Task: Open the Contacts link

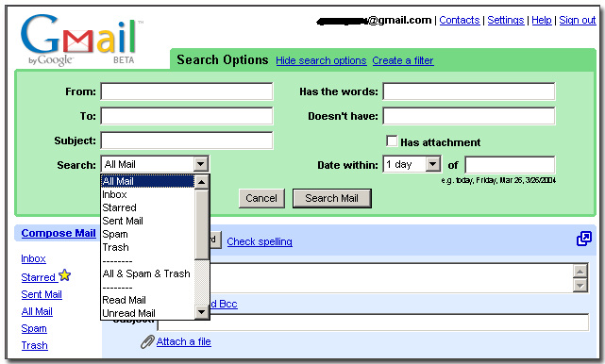Action: [459, 20]
